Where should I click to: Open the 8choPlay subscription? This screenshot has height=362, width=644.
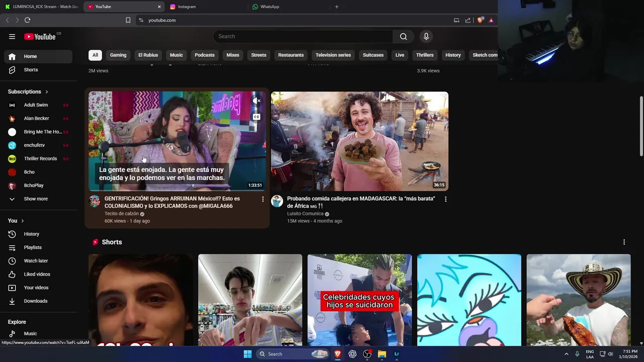[x=38, y=186]
